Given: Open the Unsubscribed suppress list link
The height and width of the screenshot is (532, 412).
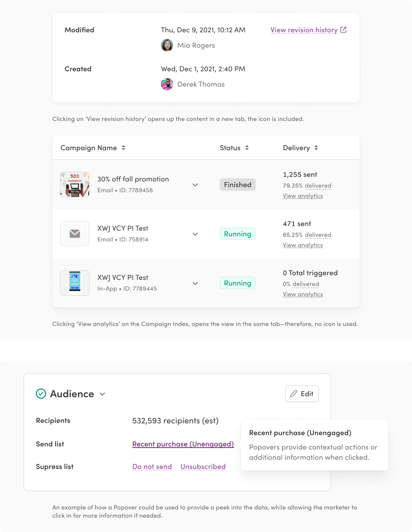Looking at the screenshot, I should (x=203, y=467).
